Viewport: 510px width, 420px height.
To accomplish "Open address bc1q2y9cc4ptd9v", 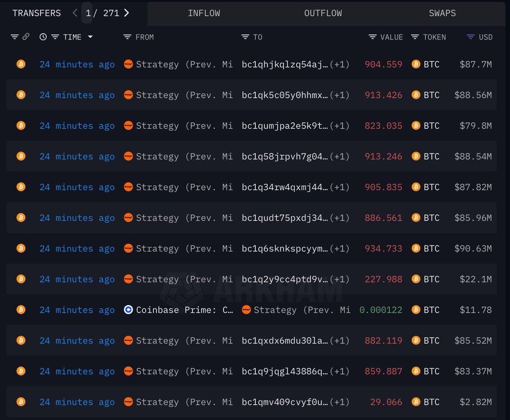I will pyautogui.click(x=285, y=279).
